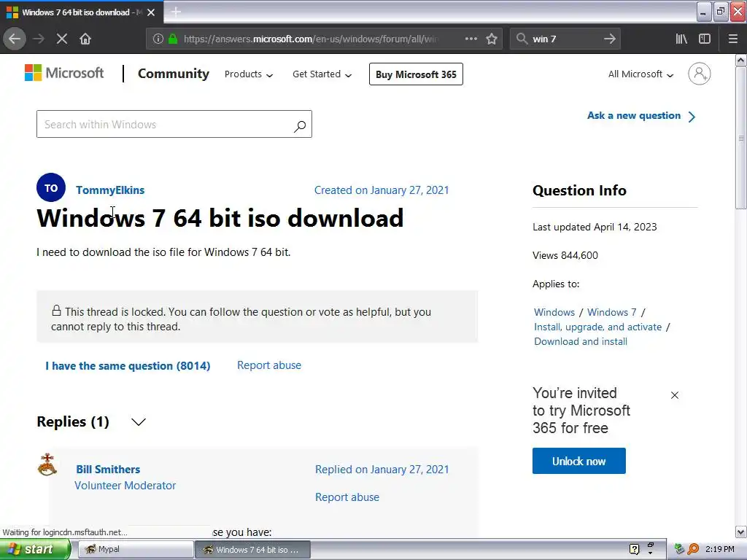
Task: Click the green padlock security icon
Action: click(x=173, y=39)
